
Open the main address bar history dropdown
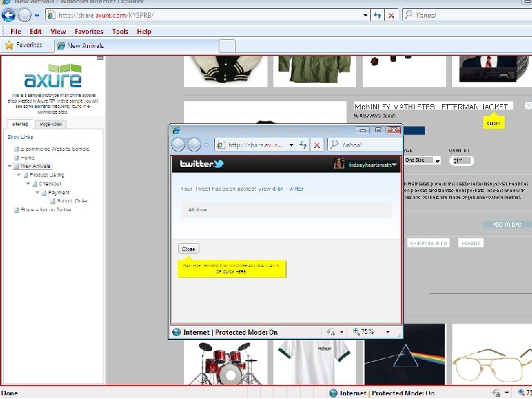point(365,16)
